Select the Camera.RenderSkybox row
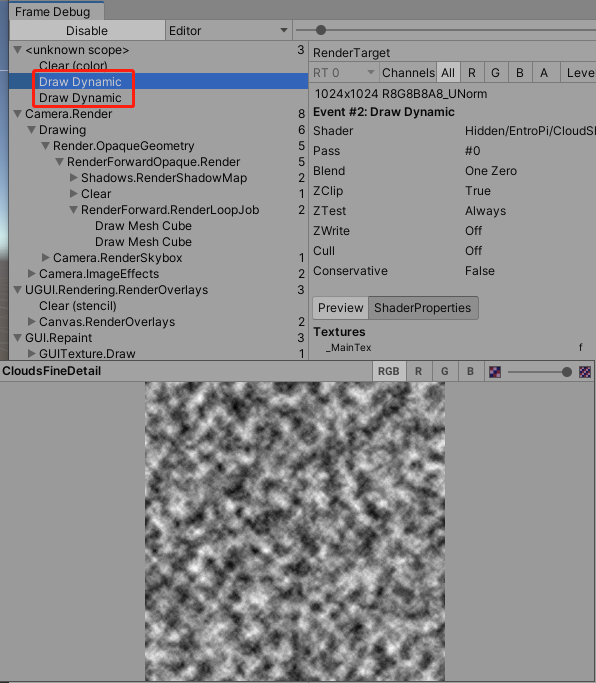The image size is (596, 683). [x=159, y=258]
